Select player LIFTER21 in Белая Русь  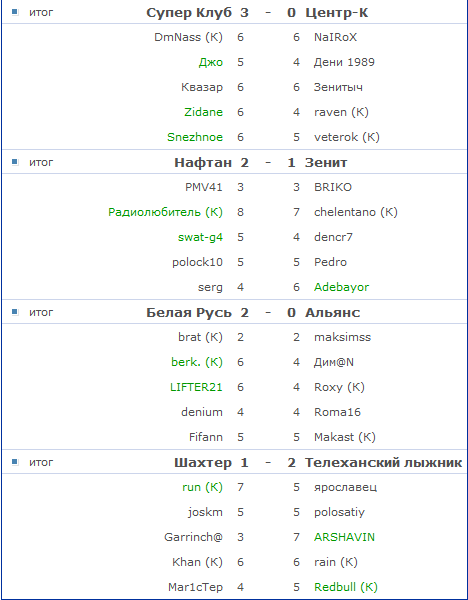click(x=196, y=387)
